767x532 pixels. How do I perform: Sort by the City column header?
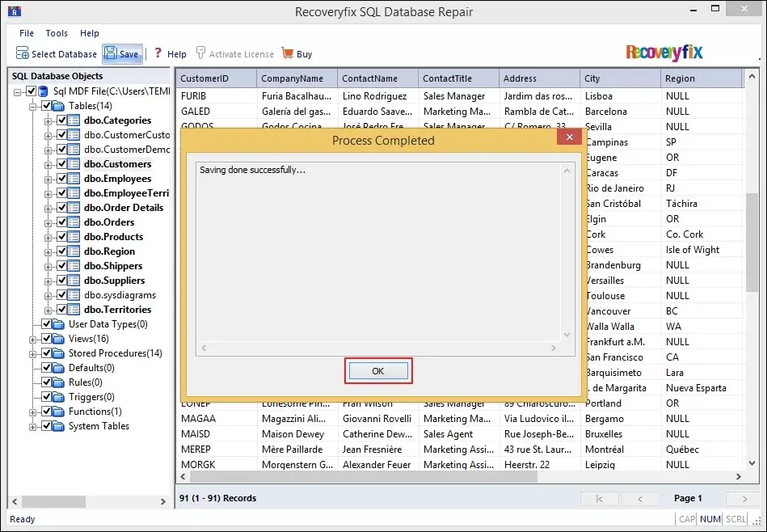pyautogui.click(x=620, y=78)
